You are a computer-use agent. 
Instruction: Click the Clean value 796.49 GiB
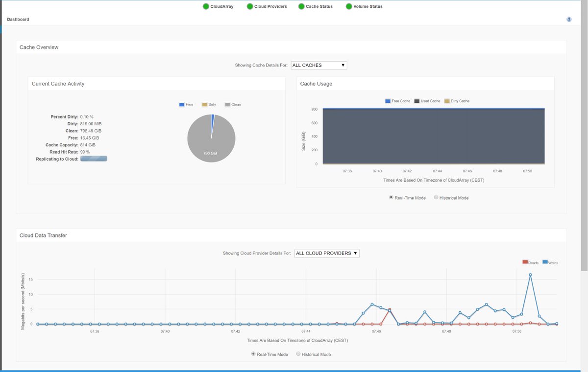click(x=91, y=131)
